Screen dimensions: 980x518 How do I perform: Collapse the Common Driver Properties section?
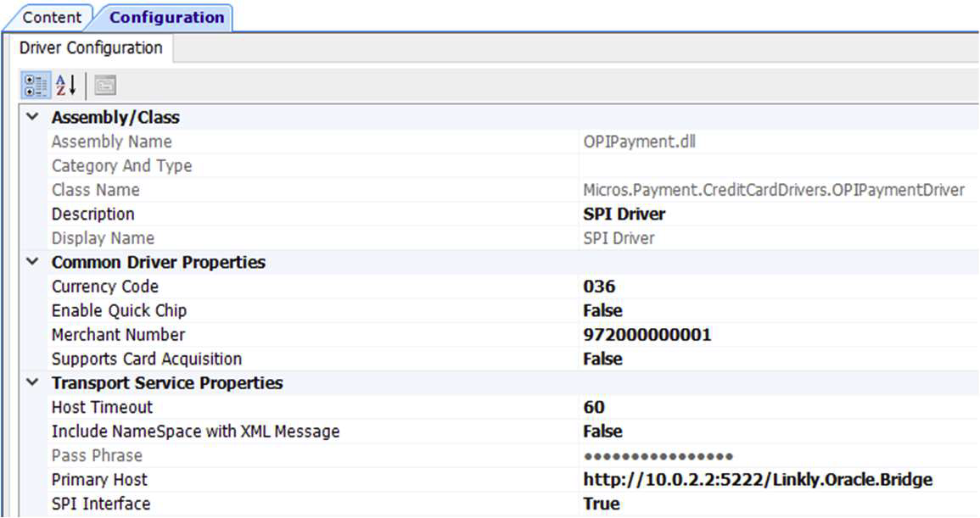(31, 262)
